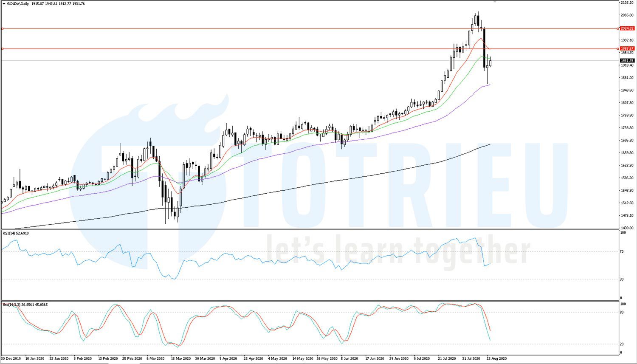Click the 1807.30 price axis label
The height and width of the screenshot is (364, 637).
(627, 103)
